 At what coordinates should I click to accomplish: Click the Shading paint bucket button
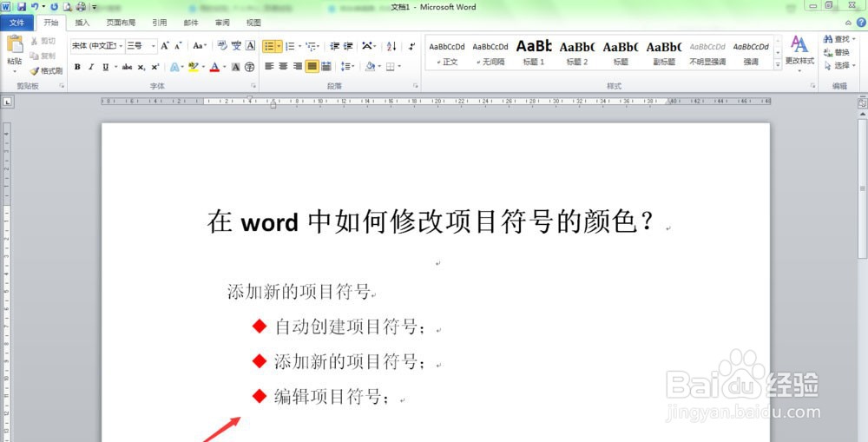[x=370, y=67]
